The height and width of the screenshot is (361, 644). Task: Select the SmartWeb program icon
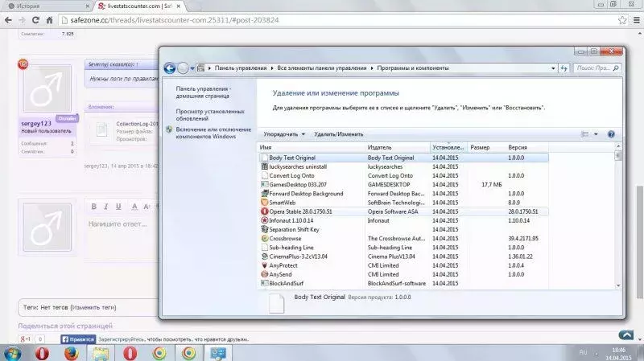click(265, 203)
